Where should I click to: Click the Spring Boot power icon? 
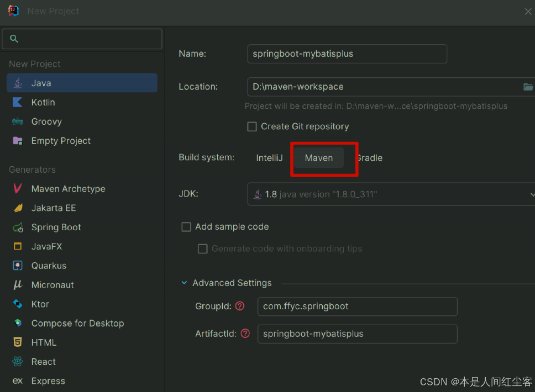(x=18, y=227)
